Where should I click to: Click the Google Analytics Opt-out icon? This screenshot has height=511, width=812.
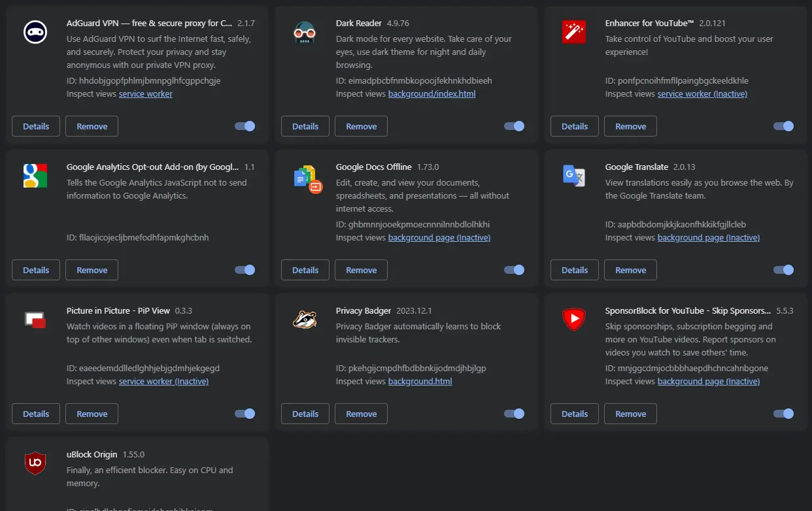click(35, 176)
